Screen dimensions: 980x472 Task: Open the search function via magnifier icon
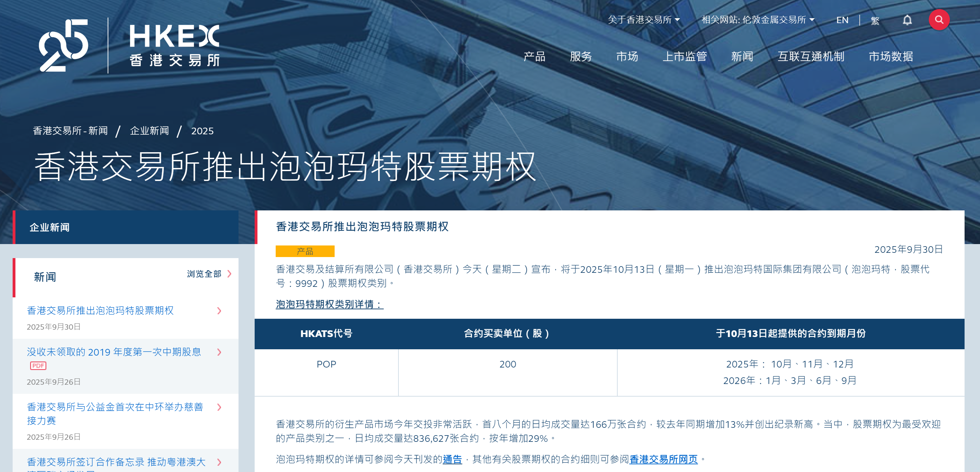click(939, 19)
